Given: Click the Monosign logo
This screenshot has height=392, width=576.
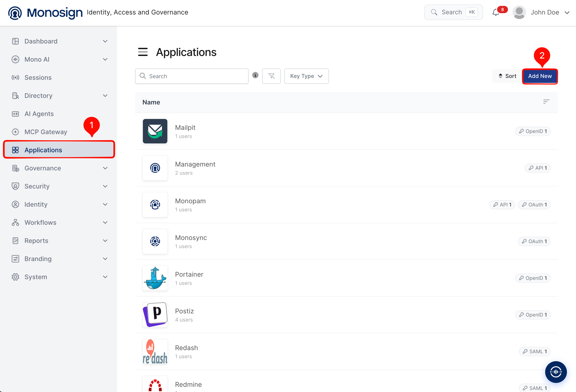Looking at the screenshot, I should [45, 12].
